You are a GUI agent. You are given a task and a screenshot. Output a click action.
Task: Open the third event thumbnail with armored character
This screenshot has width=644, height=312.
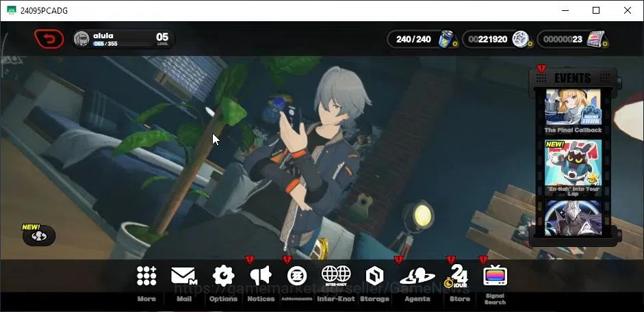pos(573,218)
